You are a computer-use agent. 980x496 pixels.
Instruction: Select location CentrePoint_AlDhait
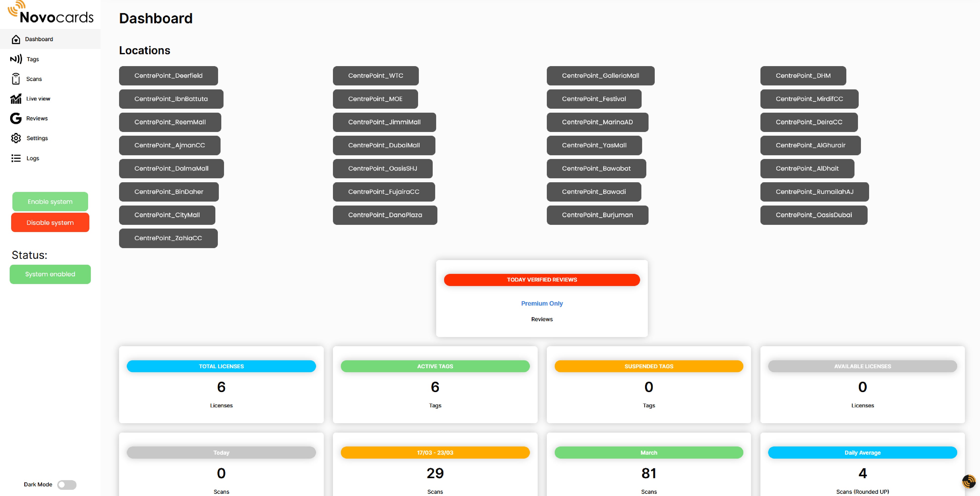[807, 169]
